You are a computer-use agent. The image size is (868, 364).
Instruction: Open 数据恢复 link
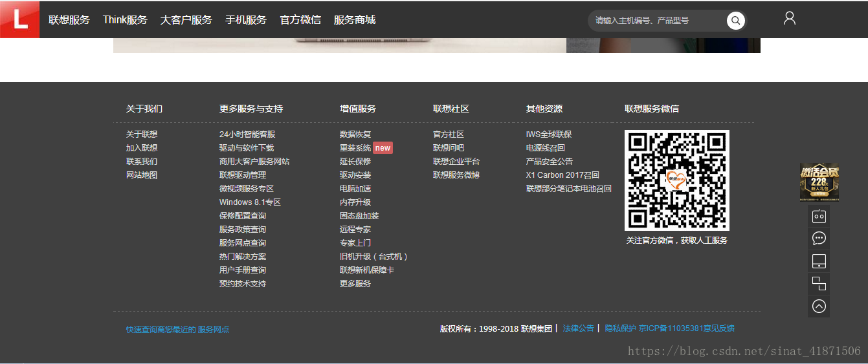[355, 134]
